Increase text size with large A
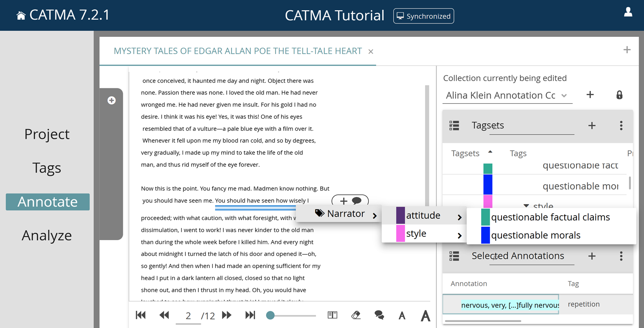 425,316
